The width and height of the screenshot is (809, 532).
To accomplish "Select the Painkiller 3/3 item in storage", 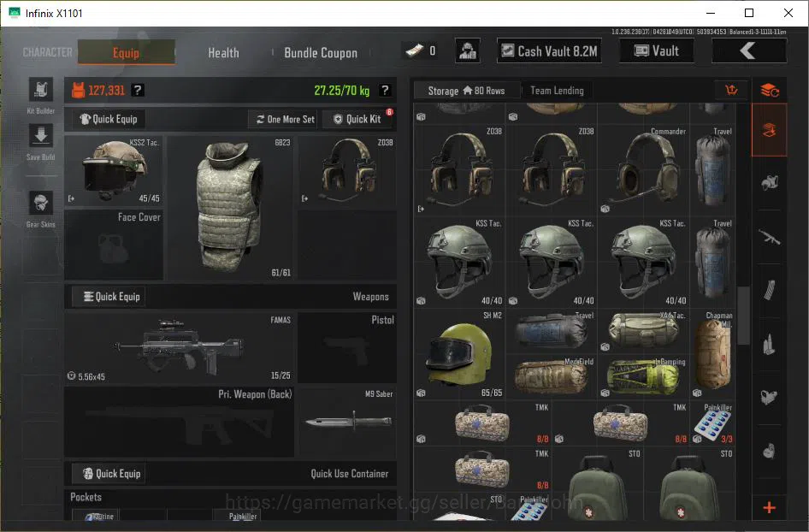I will click(x=712, y=423).
